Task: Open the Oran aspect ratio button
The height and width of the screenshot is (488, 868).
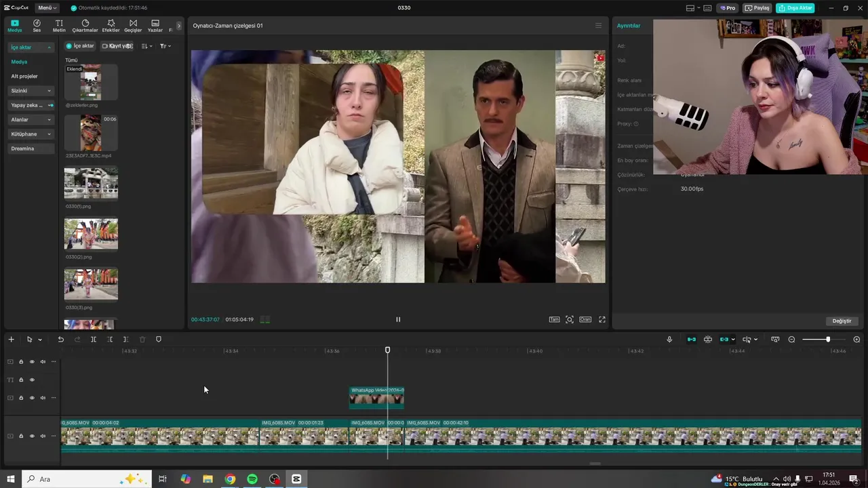Action: pos(585,319)
